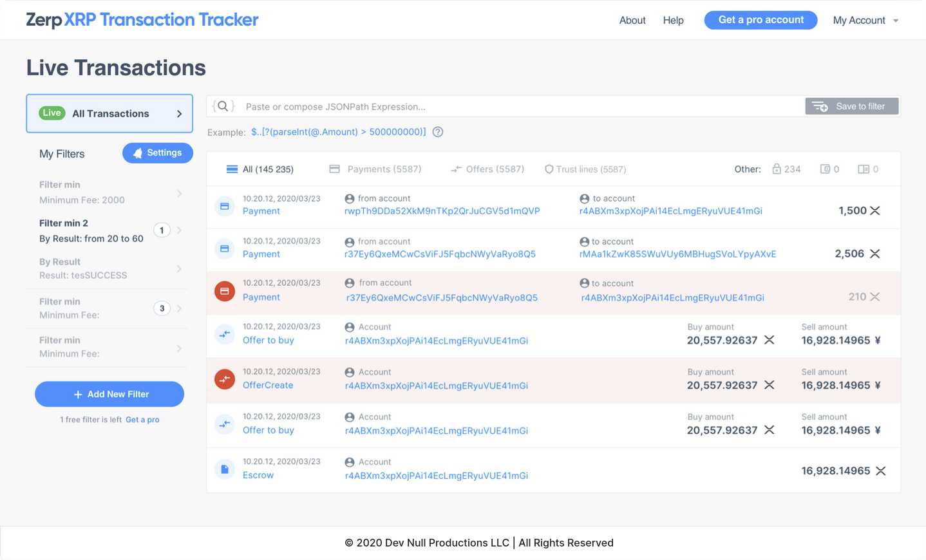Click the lock icon showing 234

point(777,169)
